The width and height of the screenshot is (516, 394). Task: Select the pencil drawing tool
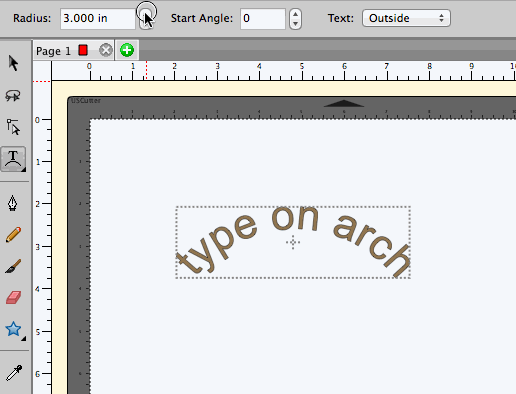point(13,234)
